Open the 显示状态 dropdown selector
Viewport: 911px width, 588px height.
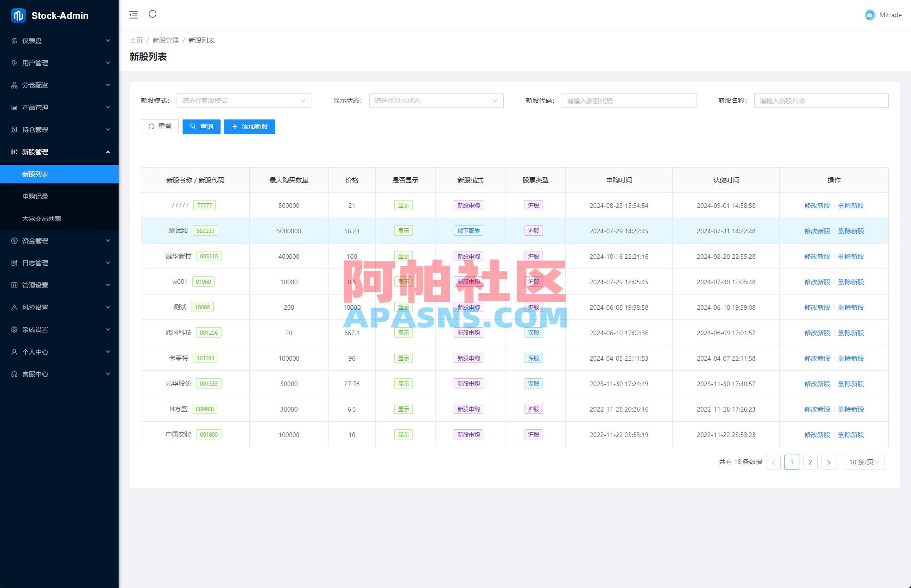click(436, 100)
